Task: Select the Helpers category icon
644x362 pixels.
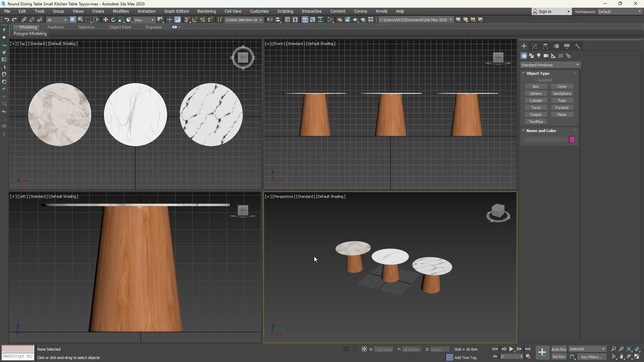Action: tap(553, 56)
